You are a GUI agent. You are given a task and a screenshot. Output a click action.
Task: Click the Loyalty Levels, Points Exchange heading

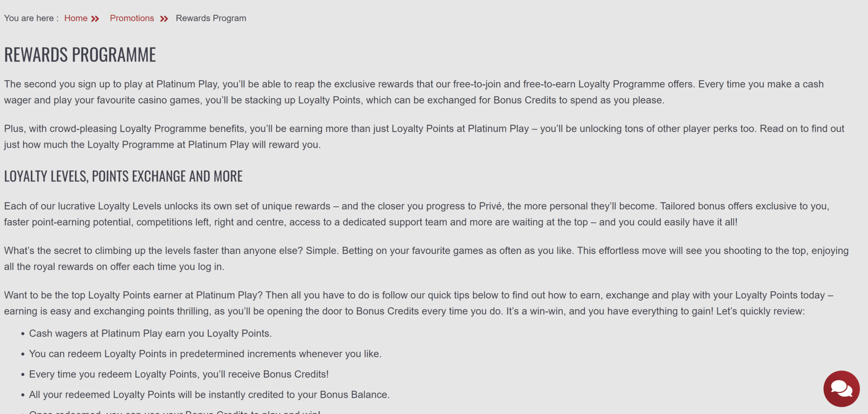[x=123, y=176]
